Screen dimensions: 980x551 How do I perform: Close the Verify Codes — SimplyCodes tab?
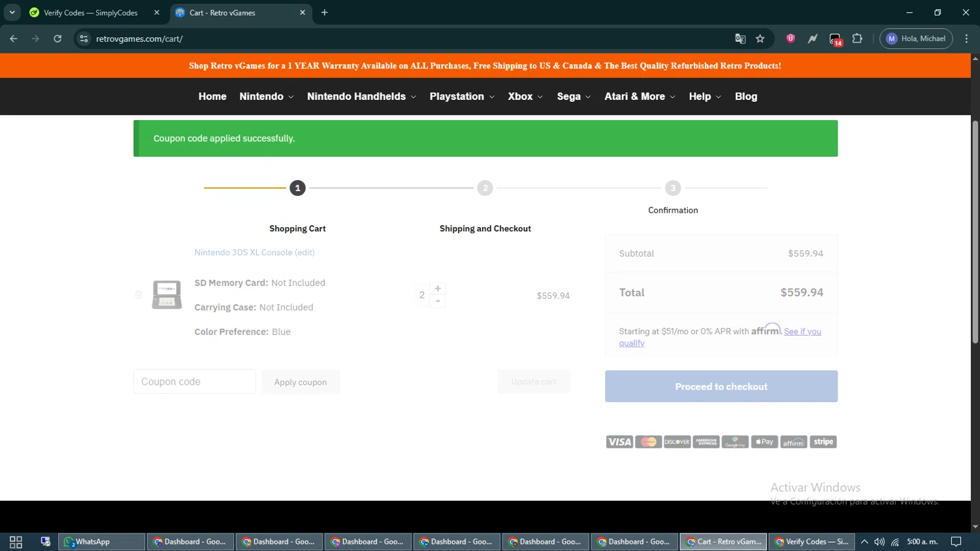point(157,12)
